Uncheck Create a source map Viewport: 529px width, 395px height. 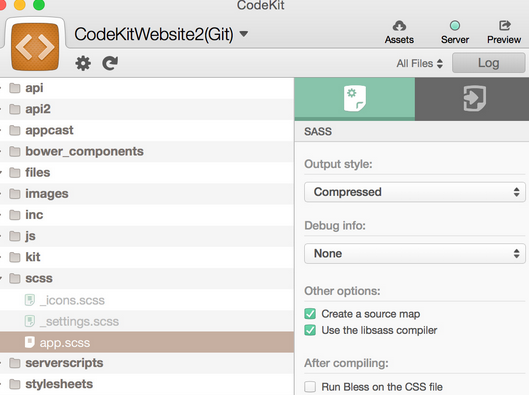(310, 314)
